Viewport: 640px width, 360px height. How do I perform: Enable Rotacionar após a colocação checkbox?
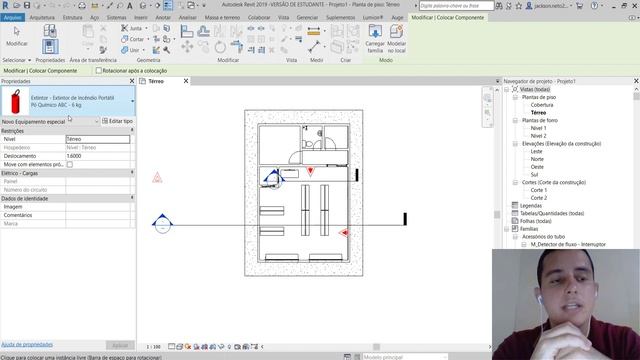[98, 71]
